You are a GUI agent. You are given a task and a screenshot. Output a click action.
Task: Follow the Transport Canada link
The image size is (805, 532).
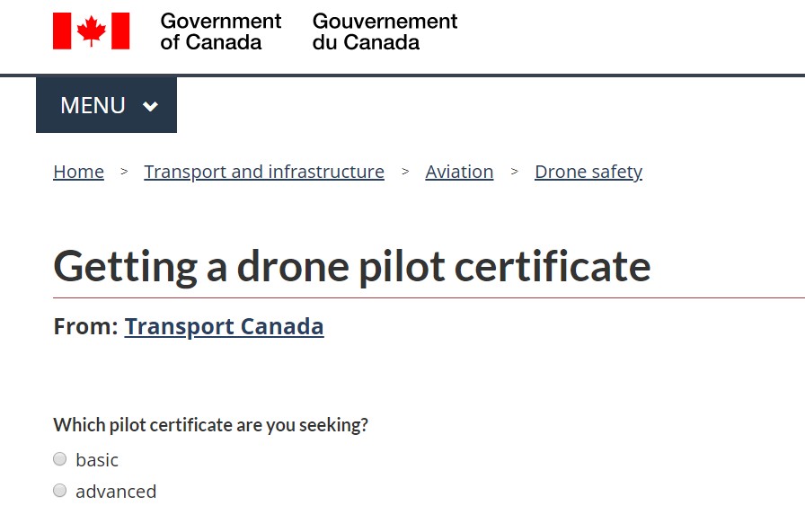(x=224, y=326)
